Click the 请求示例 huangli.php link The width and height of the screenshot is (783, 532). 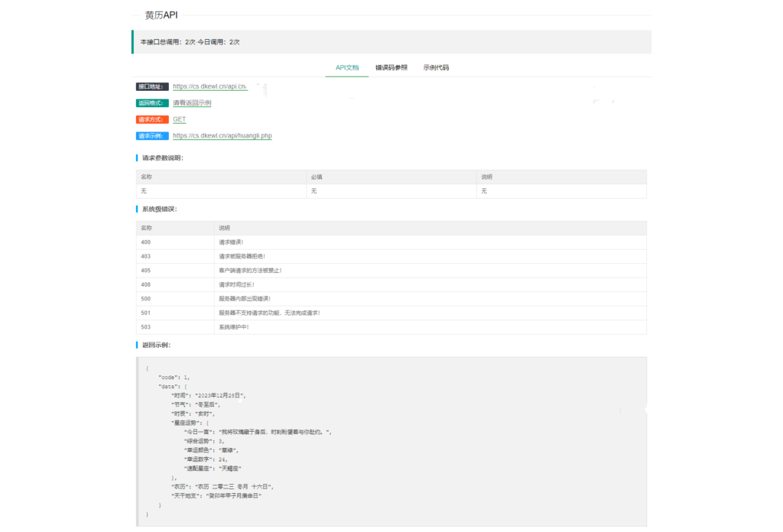click(x=222, y=135)
